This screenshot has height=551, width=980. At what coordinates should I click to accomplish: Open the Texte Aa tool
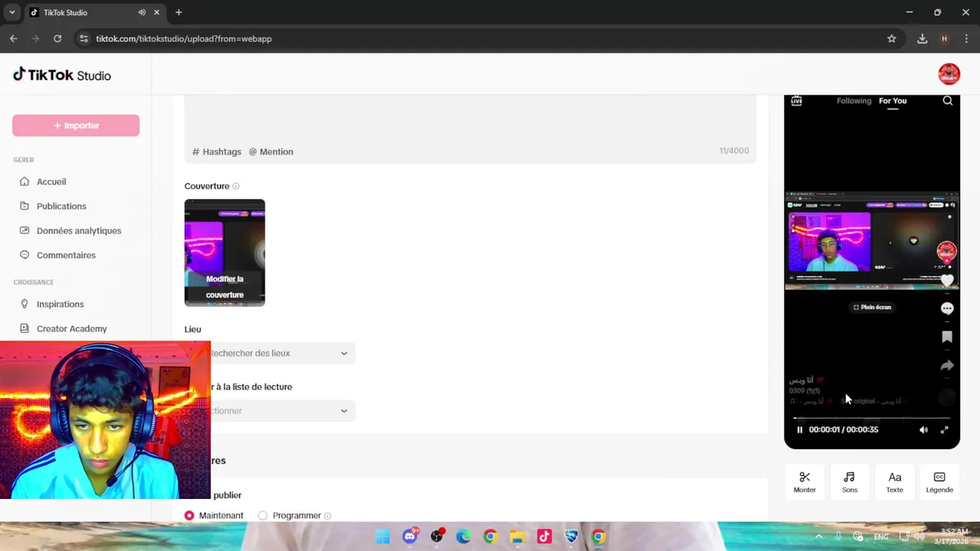pyautogui.click(x=894, y=482)
